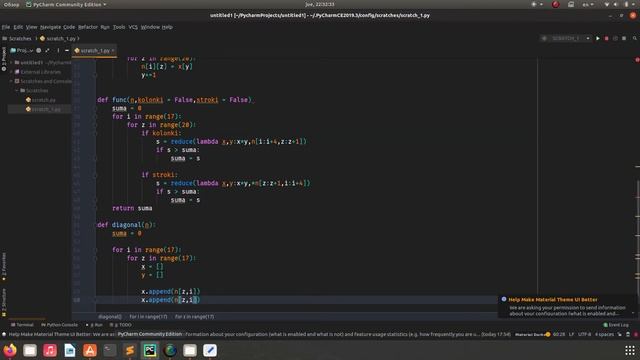This screenshot has width=640, height=360.
Task: Open Project panel options (vertical dots)
Action: [x=58, y=51]
